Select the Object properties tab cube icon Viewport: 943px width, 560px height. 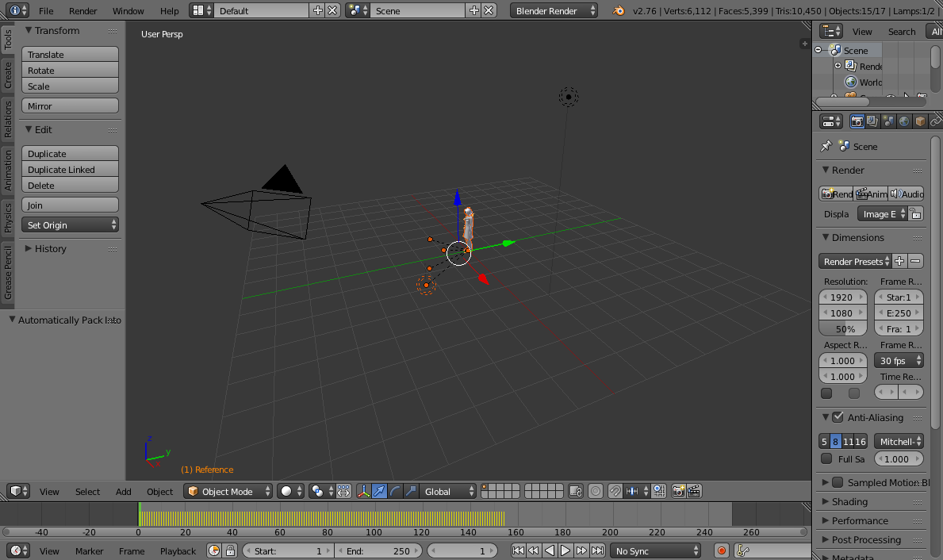pos(919,121)
